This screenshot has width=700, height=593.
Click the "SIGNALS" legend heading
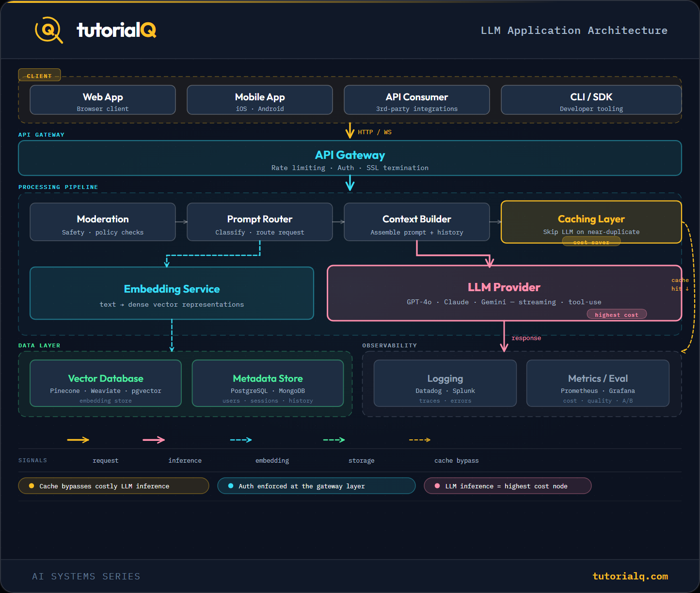tap(32, 460)
